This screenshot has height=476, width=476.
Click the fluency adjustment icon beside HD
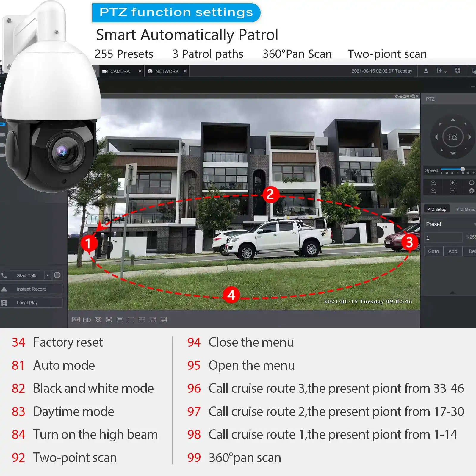click(x=98, y=320)
